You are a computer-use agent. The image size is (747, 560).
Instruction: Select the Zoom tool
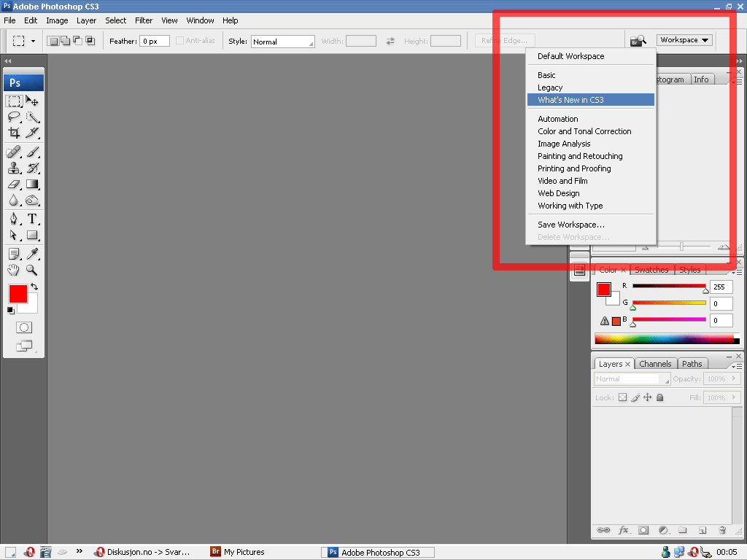pos(32,270)
